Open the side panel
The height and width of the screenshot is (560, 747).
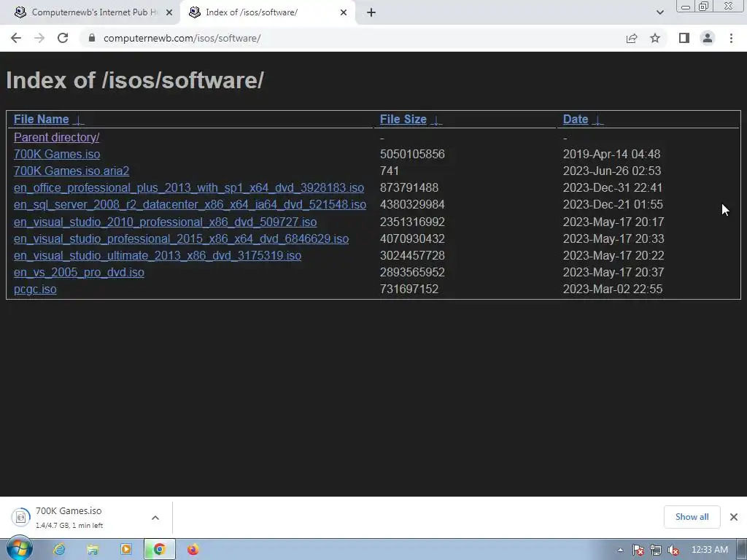point(684,38)
